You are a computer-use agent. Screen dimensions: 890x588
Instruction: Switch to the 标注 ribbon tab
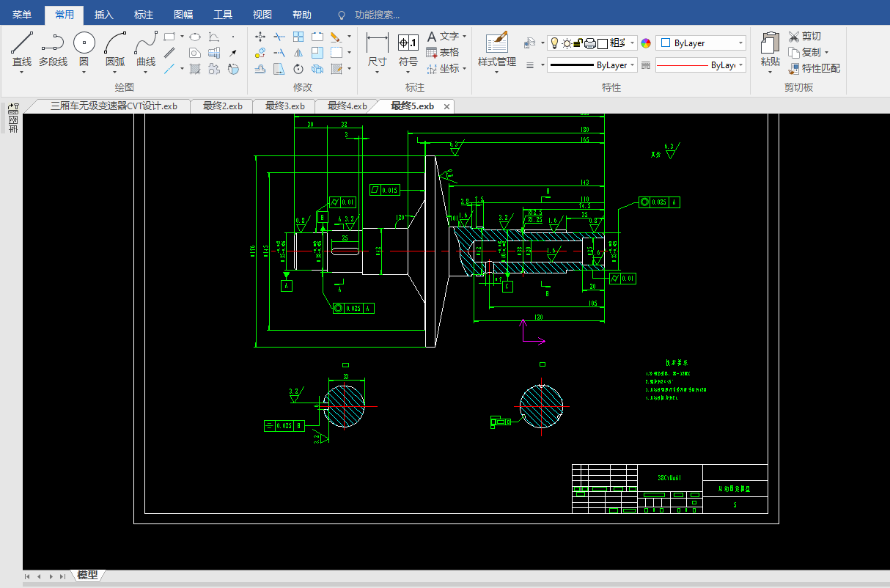(x=144, y=15)
